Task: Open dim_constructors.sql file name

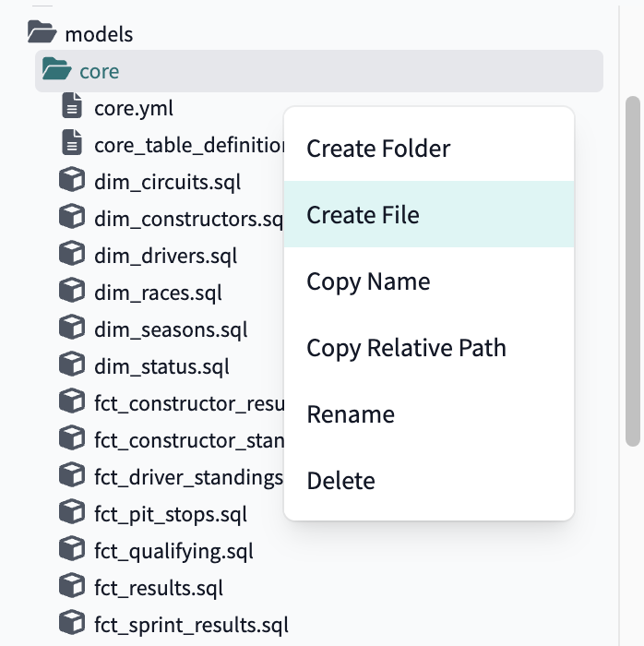Action: coord(189,219)
